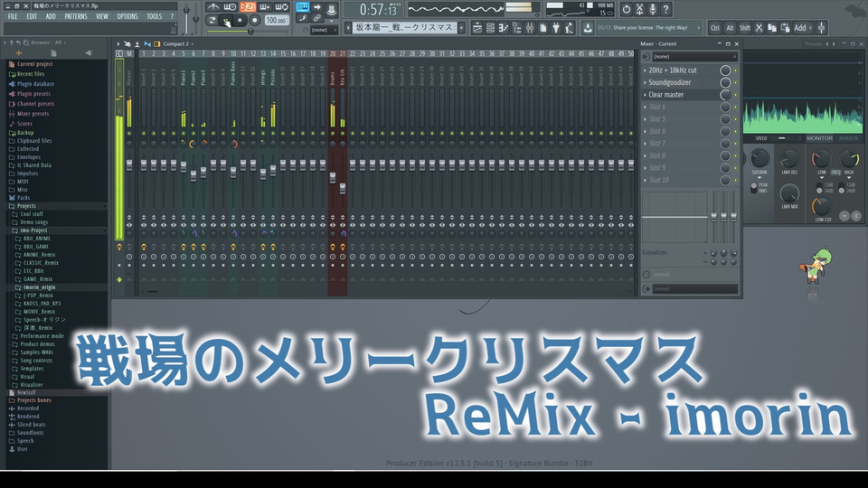
Task: Open the Compact 2 mixer layout dropdown
Action: [x=176, y=43]
